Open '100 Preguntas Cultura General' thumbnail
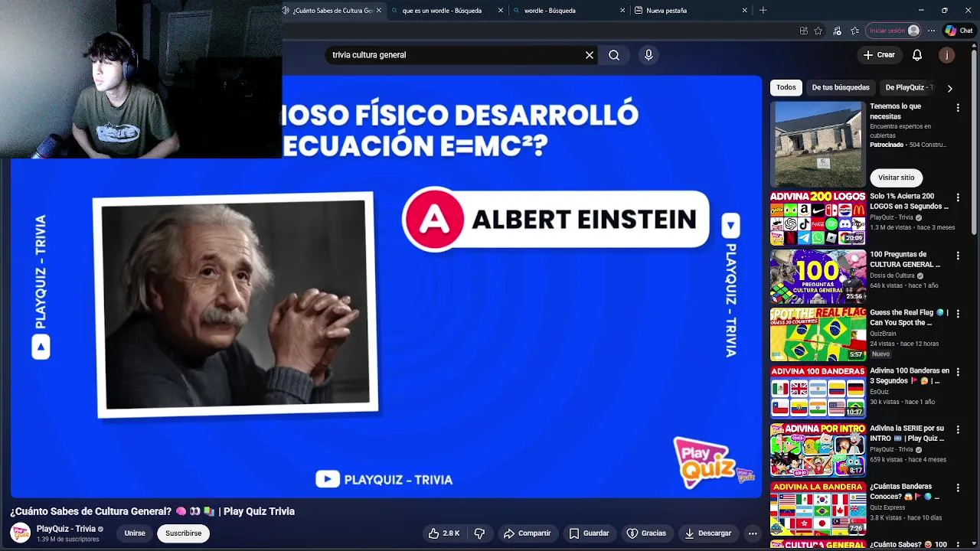 818,276
